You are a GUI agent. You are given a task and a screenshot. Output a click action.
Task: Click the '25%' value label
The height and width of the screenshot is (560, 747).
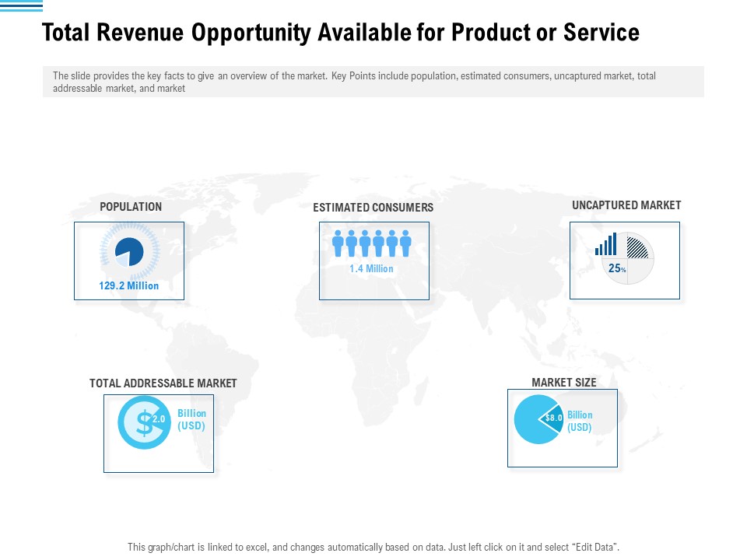coord(617,268)
